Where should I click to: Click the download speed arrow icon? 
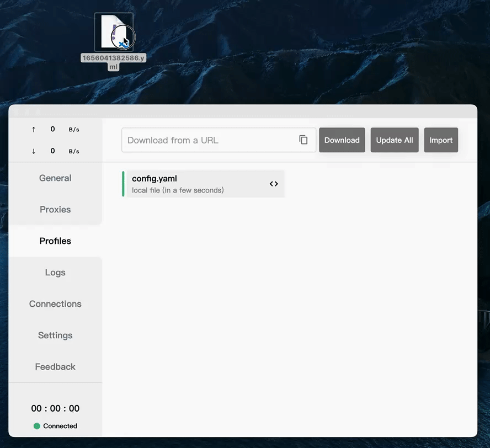pos(34,151)
